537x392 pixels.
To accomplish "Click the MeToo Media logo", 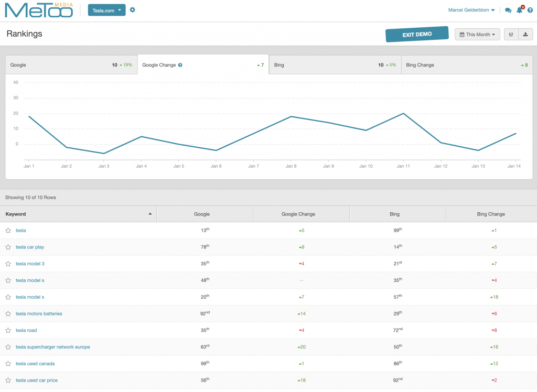I will click(x=39, y=10).
